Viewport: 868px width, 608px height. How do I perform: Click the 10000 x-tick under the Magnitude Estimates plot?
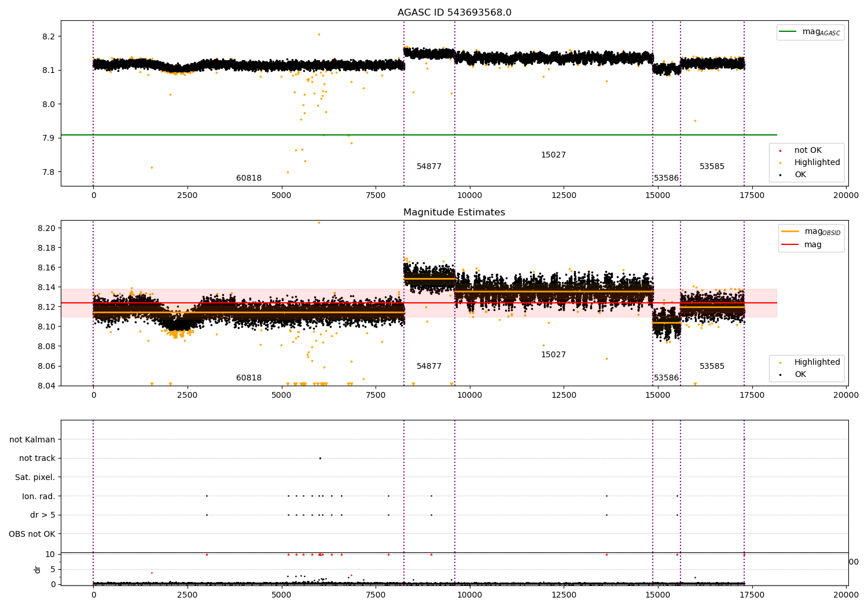[470, 395]
